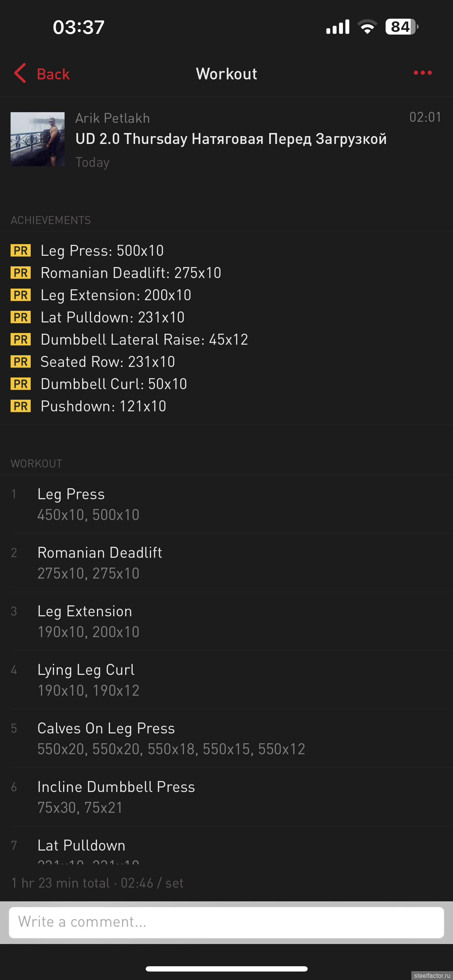Select Calves On Leg Press row
The width and height of the screenshot is (453, 980).
(x=226, y=738)
